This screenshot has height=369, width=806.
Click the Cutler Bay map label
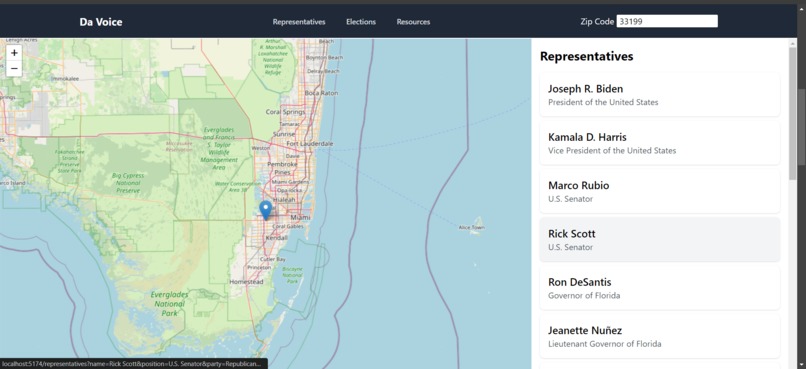(x=273, y=260)
